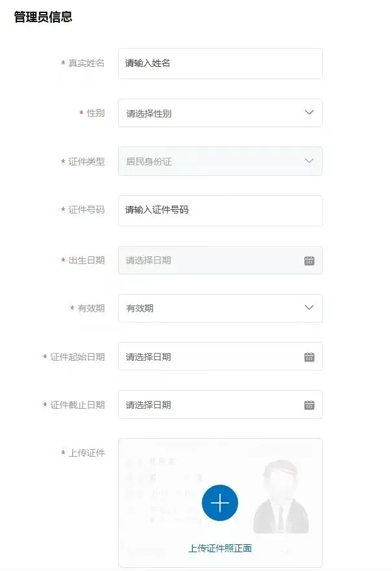The height and width of the screenshot is (571, 392).
Task: Click the 上传证件照正面 link text
Action: (220, 548)
